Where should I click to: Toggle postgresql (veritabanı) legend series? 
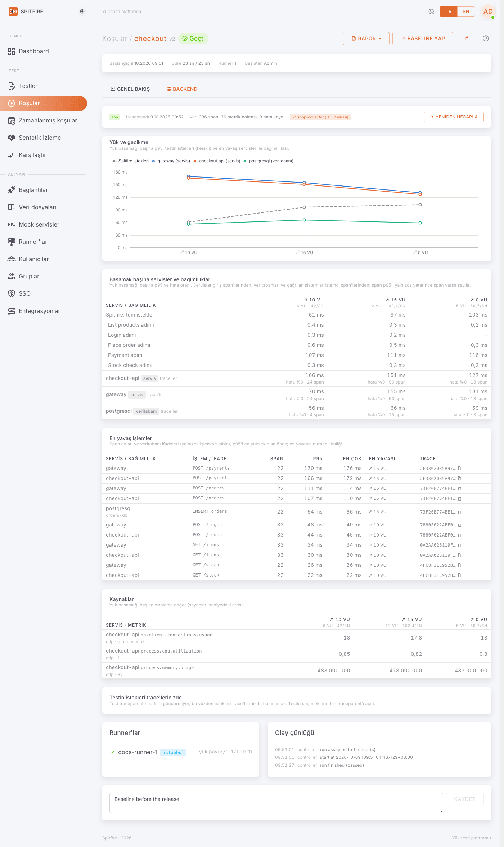click(268, 161)
